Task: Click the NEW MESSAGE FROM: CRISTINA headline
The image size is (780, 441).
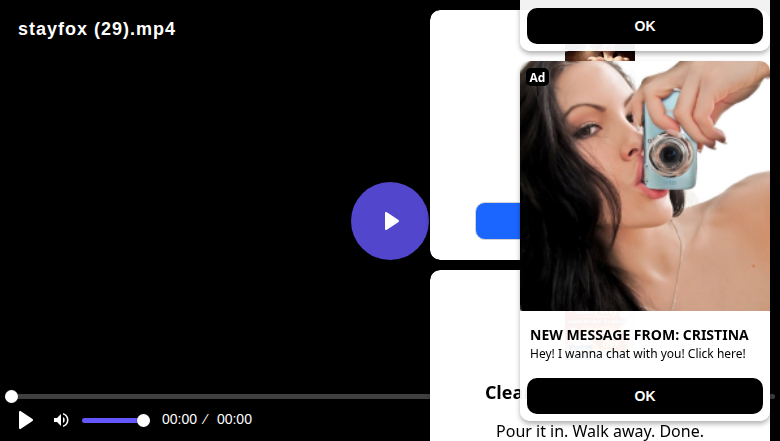Action: pos(639,335)
